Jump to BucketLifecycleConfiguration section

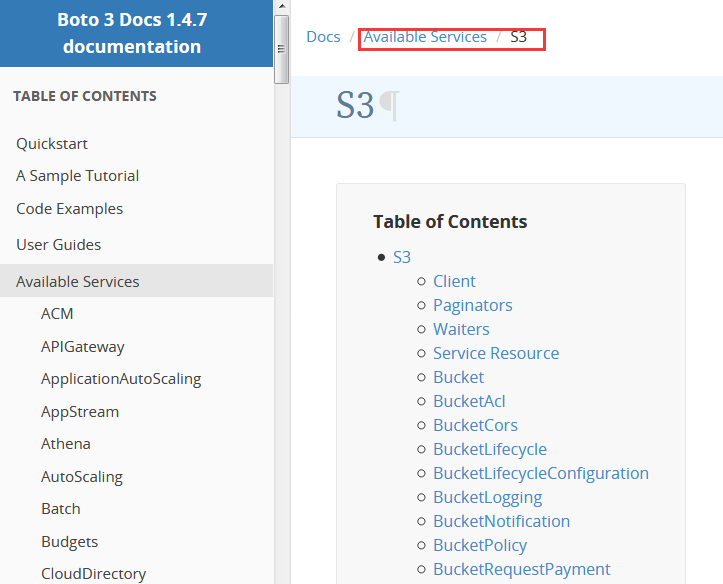541,473
